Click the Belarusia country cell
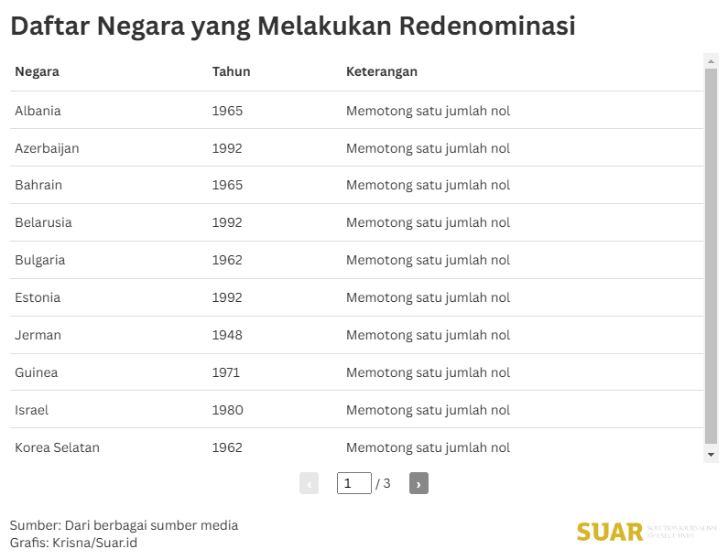Screen dimensions: 728x560 coord(43,222)
